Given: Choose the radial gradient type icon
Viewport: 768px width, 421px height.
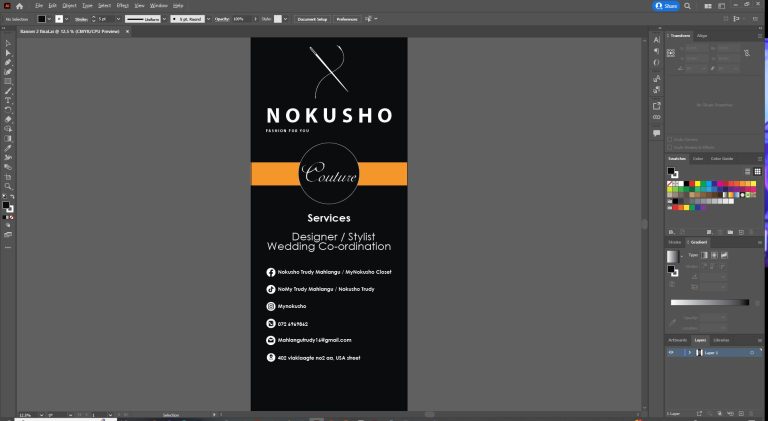Looking at the screenshot, I should pyautogui.click(x=715, y=255).
